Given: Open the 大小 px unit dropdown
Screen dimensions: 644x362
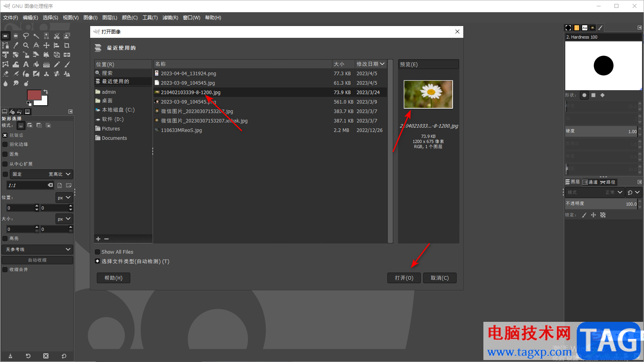Looking at the screenshot, I should point(64,219).
